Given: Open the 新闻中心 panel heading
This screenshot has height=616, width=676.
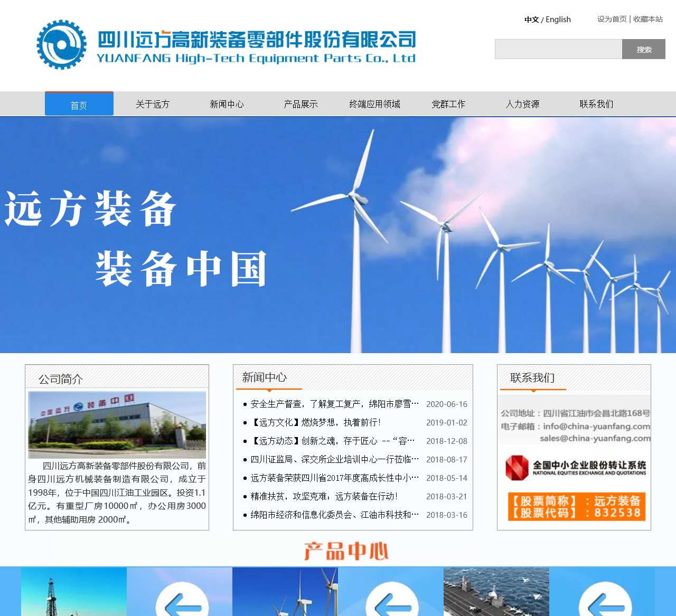Looking at the screenshot, I should point(264,377).
